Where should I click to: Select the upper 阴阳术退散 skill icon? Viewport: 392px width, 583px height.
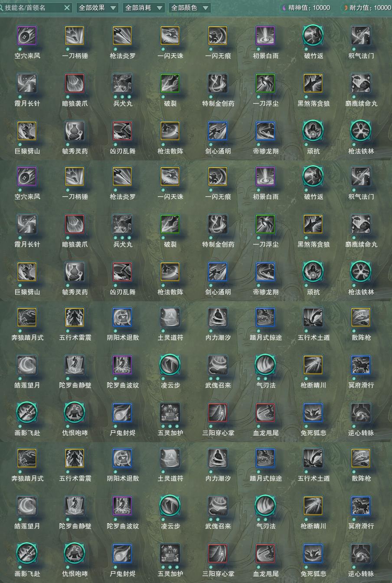(122, 317)
